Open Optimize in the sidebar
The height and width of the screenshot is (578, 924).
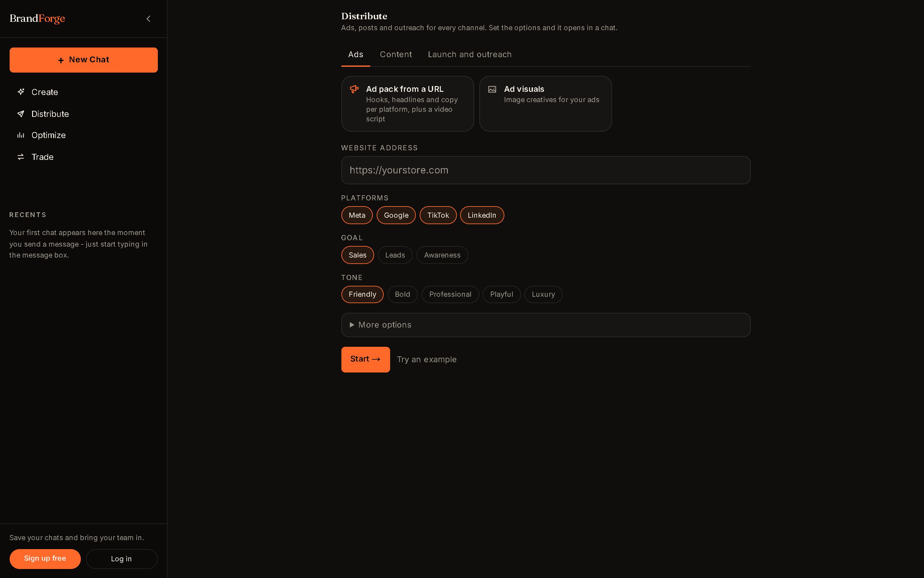click(x=83, y=135)
